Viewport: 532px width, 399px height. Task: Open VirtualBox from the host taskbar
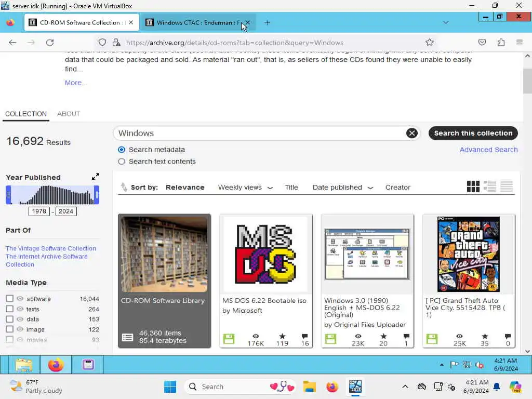click(355, 387)
